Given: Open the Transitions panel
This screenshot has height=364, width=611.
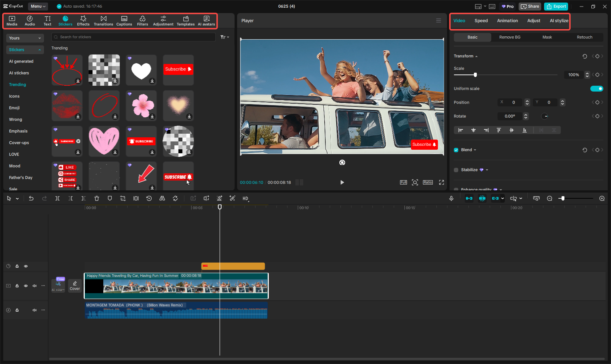Looking at the screenshot, I should coord(103,21).
